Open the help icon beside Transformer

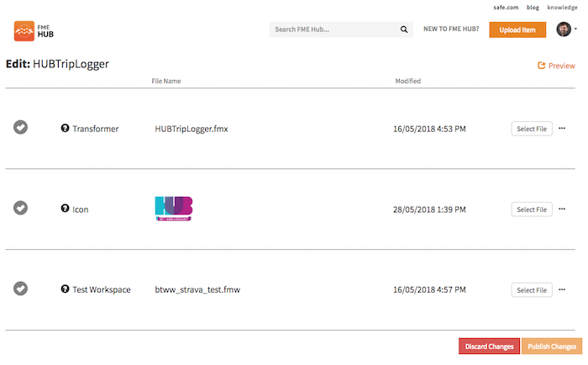pos(65,128)
